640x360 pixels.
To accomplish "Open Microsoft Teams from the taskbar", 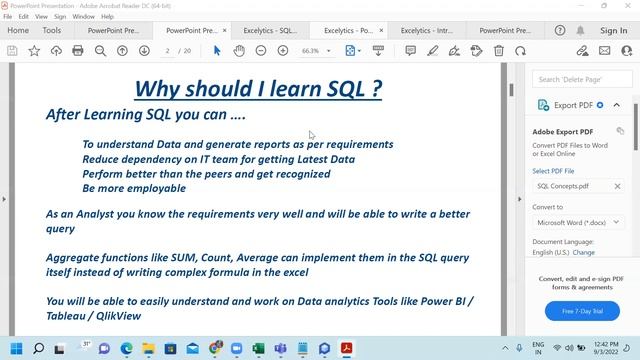I will [280, 349].
